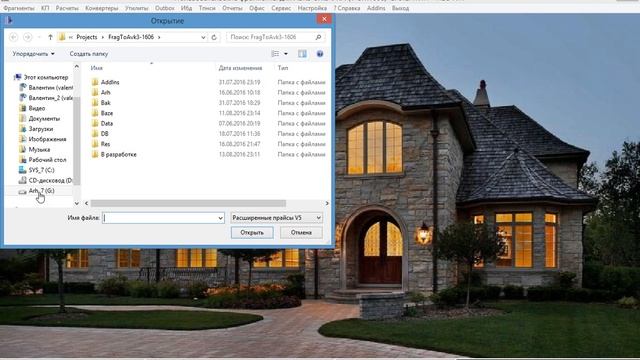The image size is (640, 360).
Task: Open the 'Упорядочить' dropdown
Action: click(33, 54)
